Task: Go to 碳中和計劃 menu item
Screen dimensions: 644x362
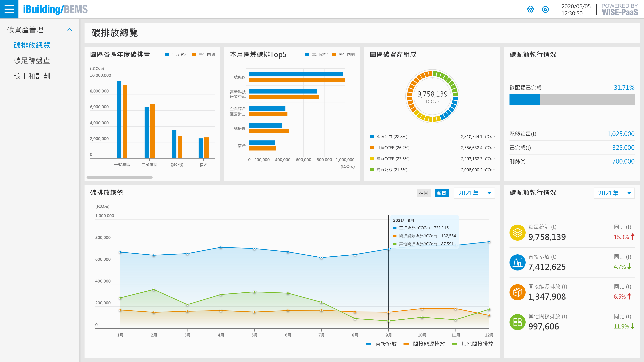Action: click(32, 76)
